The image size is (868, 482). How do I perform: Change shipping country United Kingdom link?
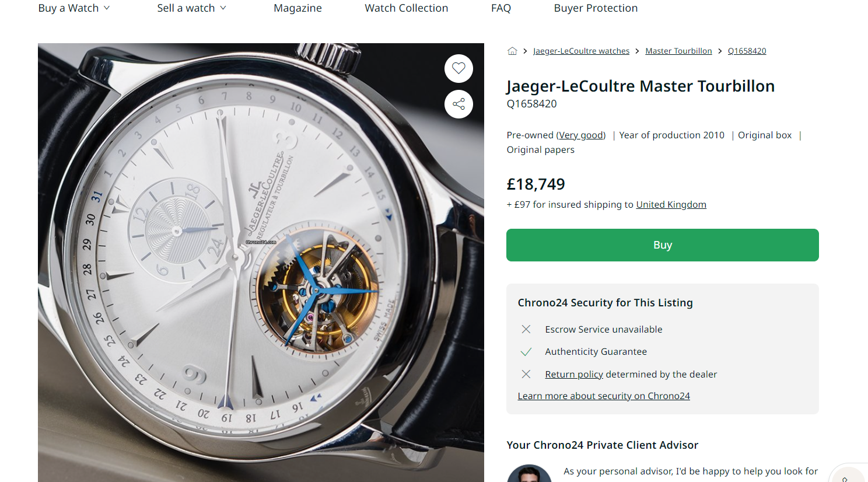click(x=671, y=205)
